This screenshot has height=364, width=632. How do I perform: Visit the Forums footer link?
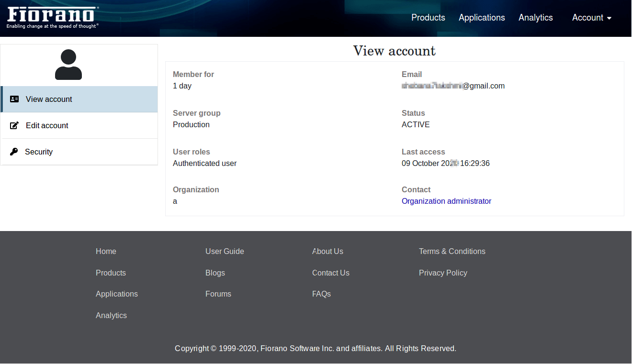coord(218,294)
